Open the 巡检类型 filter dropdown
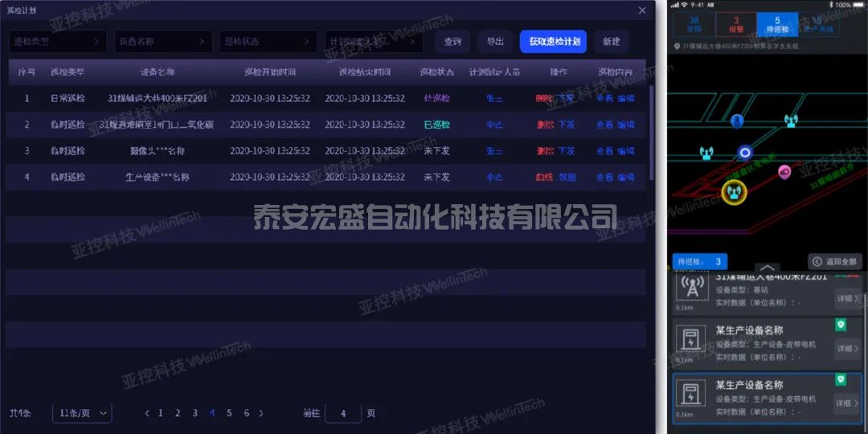The height and width of the screenshot is (434, 868). click(x=58, y=42)
